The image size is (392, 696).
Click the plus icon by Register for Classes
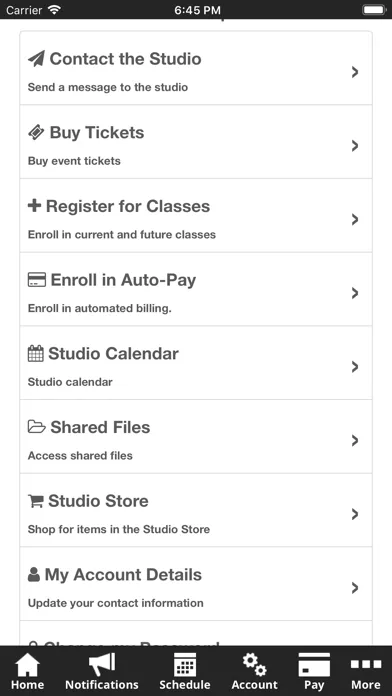[34, 206]
